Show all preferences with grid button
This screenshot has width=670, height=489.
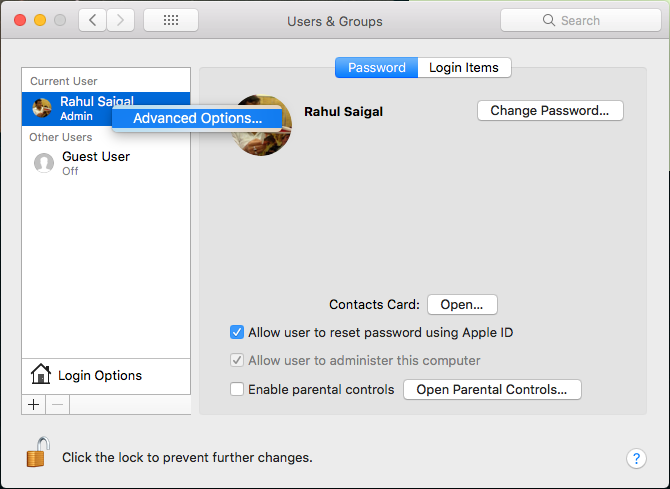coord(170,20)
